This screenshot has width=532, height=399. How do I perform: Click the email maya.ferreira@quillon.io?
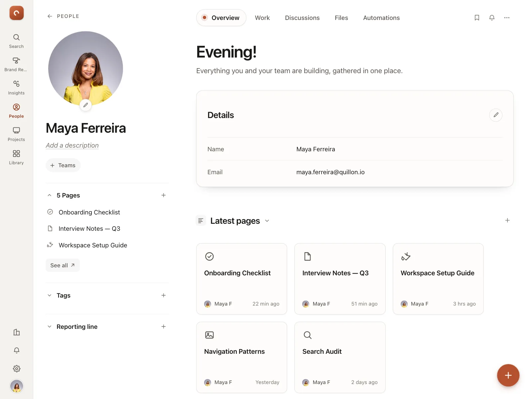(331, 172)
